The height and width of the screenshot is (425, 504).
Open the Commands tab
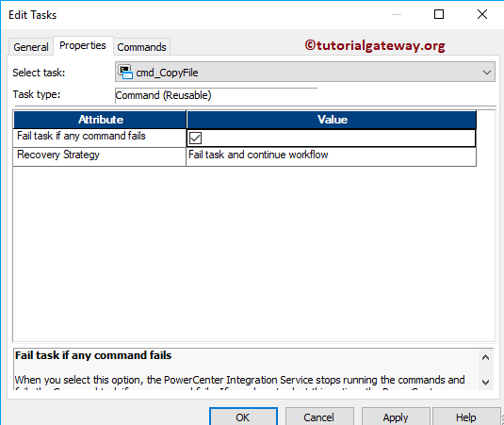point(141,47)
